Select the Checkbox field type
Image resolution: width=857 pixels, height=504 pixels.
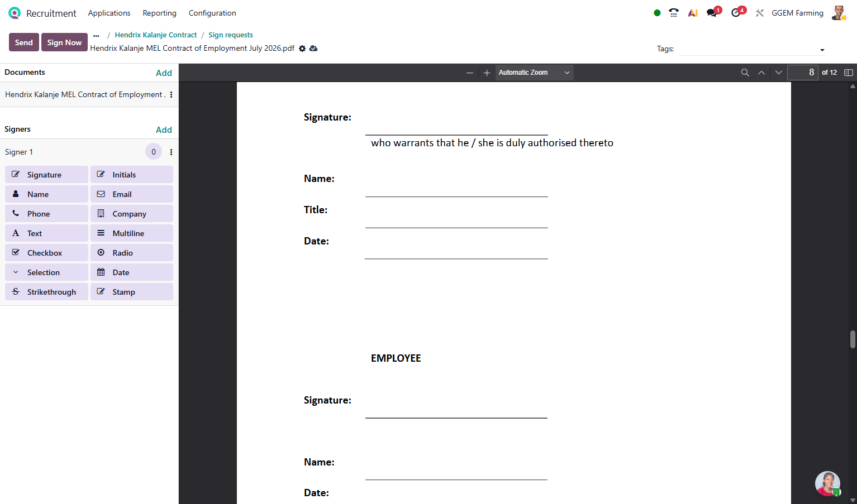[x=47, y=253]
